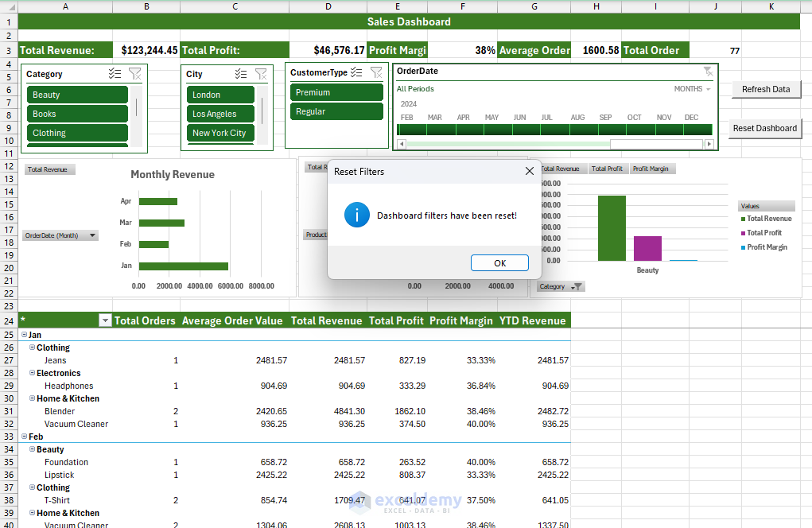Click OK in Reset Filters dialog
812x528 pixels.
[x=499, y=263]
